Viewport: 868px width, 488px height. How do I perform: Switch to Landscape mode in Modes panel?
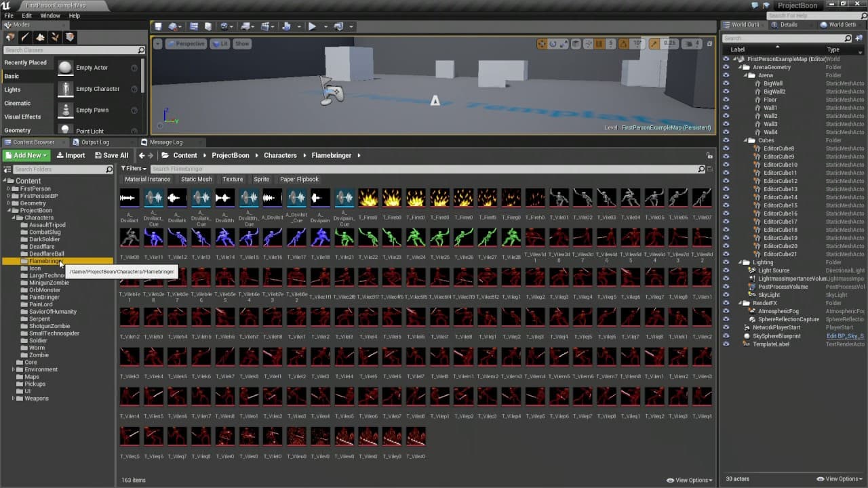[x=39, y=37]
